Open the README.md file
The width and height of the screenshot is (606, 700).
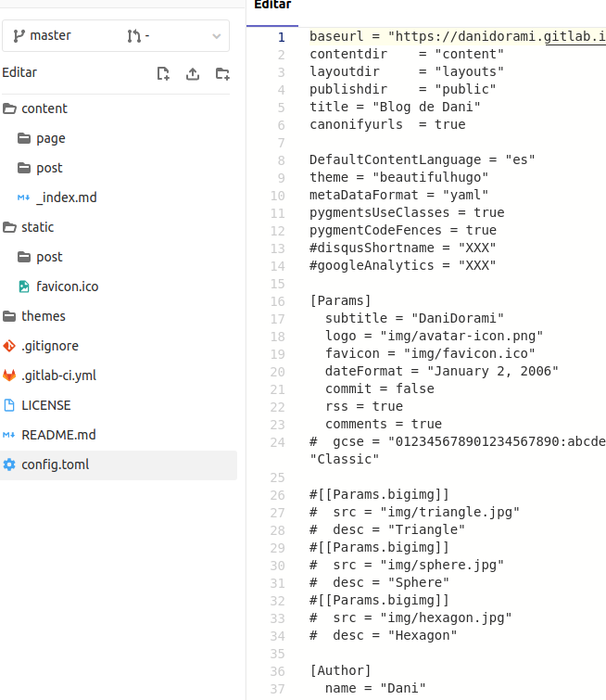[58, 435]
